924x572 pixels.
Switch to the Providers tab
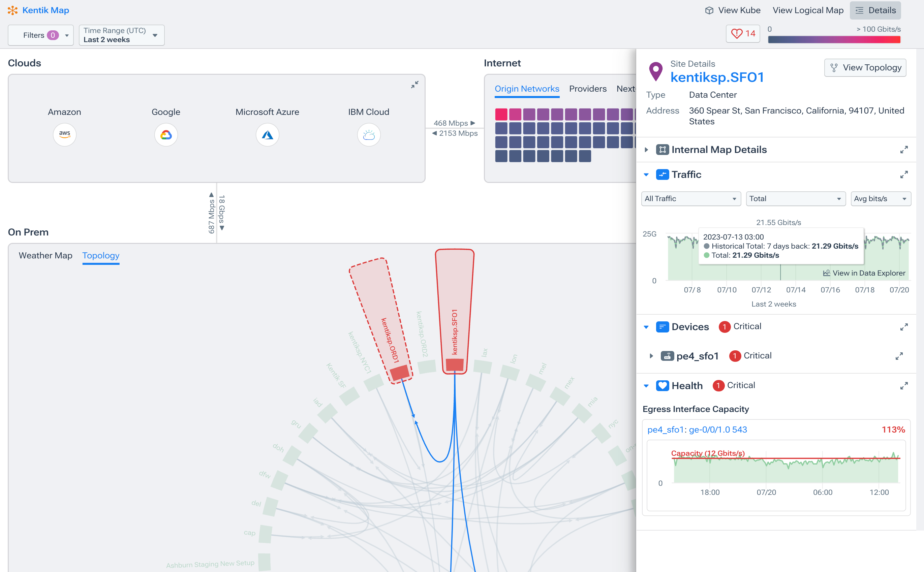point(588,89)
